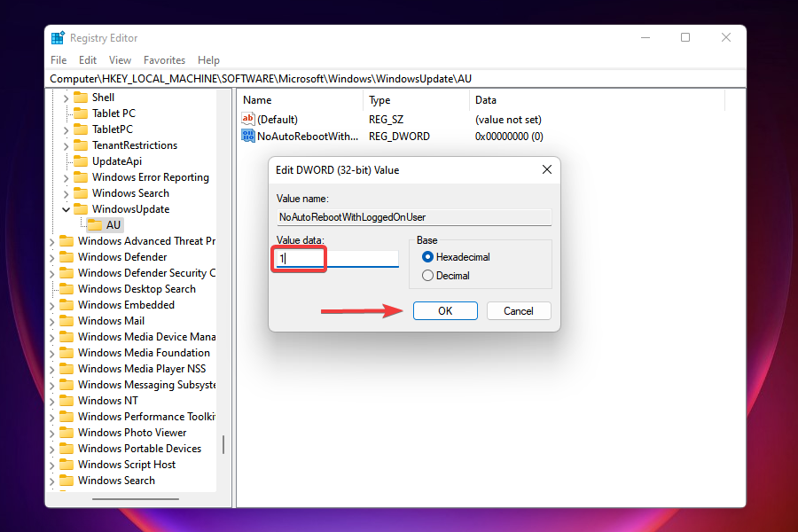Click the Shell folder icon

81,98
